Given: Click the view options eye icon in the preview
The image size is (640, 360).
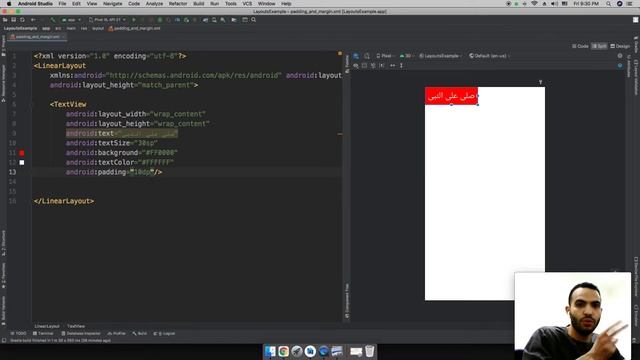Looking at the screenshot, I should pyautogui.click(x=356, y=65).
